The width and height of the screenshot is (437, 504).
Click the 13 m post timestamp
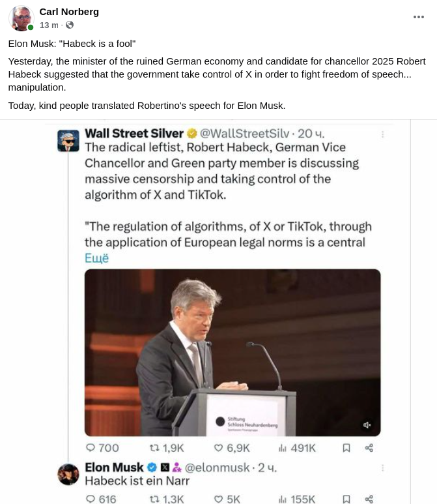pos(49,25)
